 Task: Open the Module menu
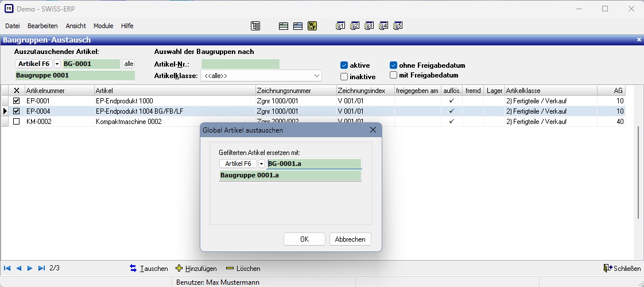(103, 26)
